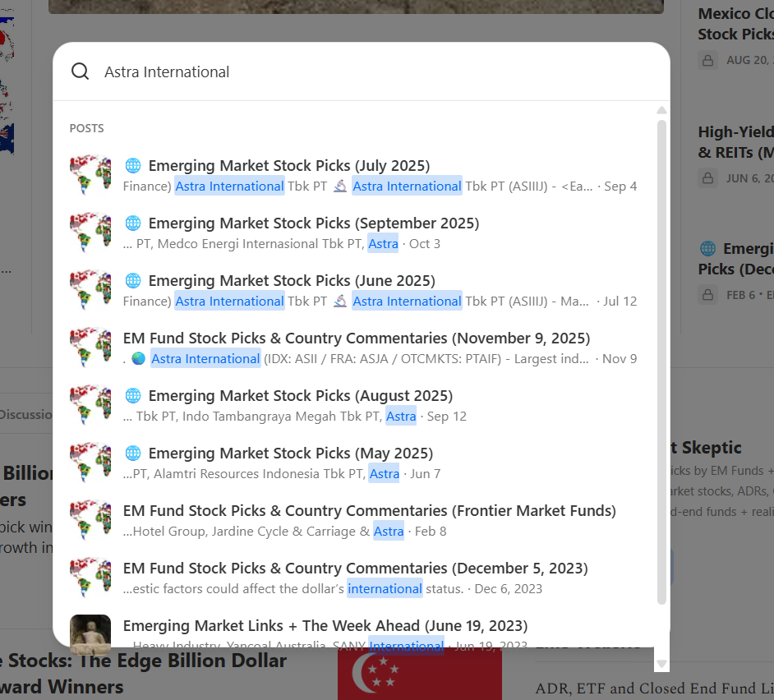Click globe icon beside 'Emergi…' background post
Viewport: 774px width, 700px height.
(707, 248)
